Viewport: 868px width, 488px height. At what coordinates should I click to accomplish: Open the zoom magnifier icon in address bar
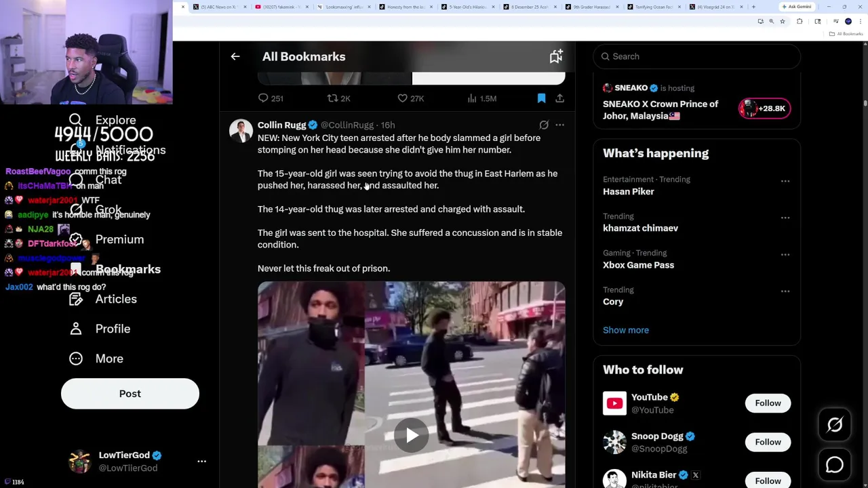coord(771,21)
